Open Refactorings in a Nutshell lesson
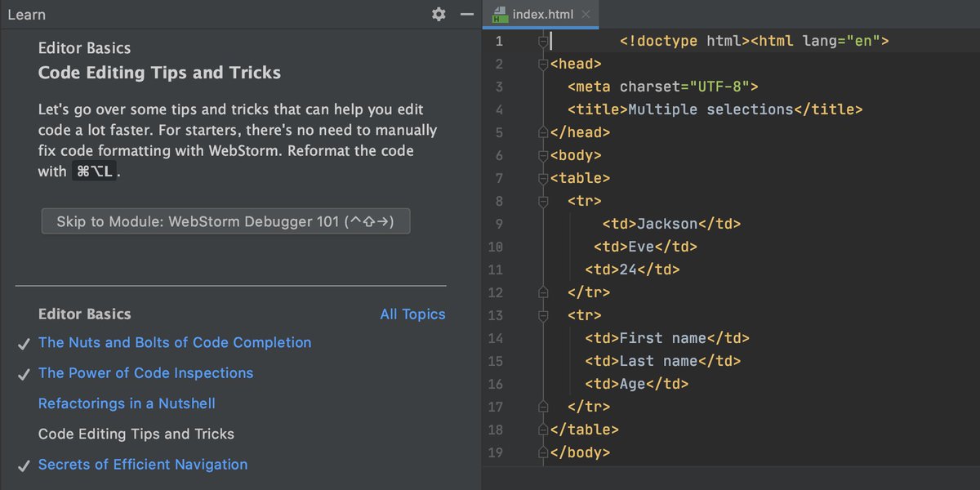 [x=127, y=403]
